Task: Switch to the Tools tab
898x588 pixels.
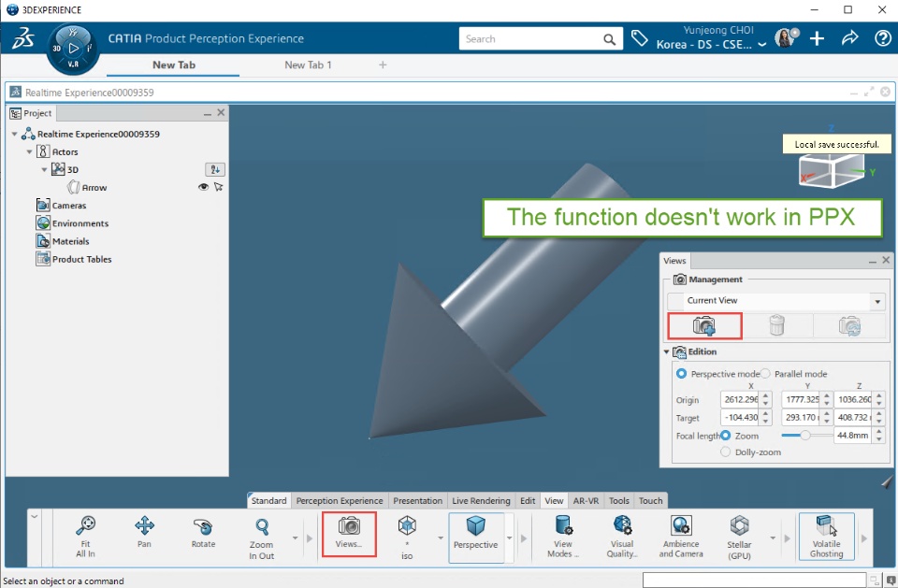Action: (619, 500)
